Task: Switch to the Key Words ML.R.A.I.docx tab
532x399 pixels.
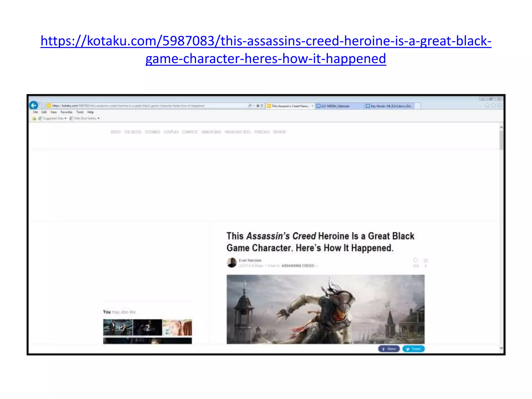Action: (x=389, y=106)
